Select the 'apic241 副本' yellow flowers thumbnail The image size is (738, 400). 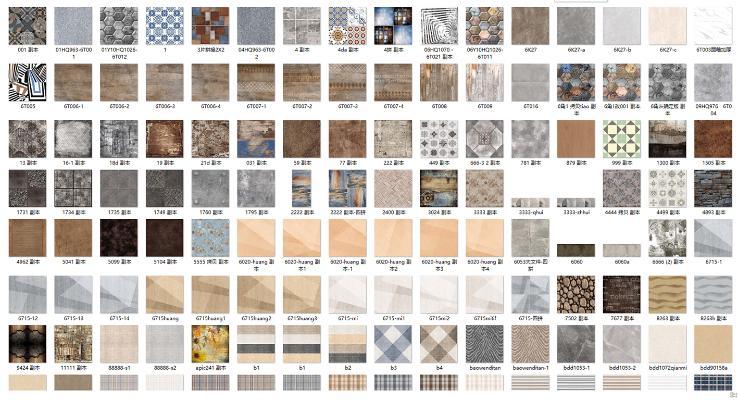click(x=210, y=344)
